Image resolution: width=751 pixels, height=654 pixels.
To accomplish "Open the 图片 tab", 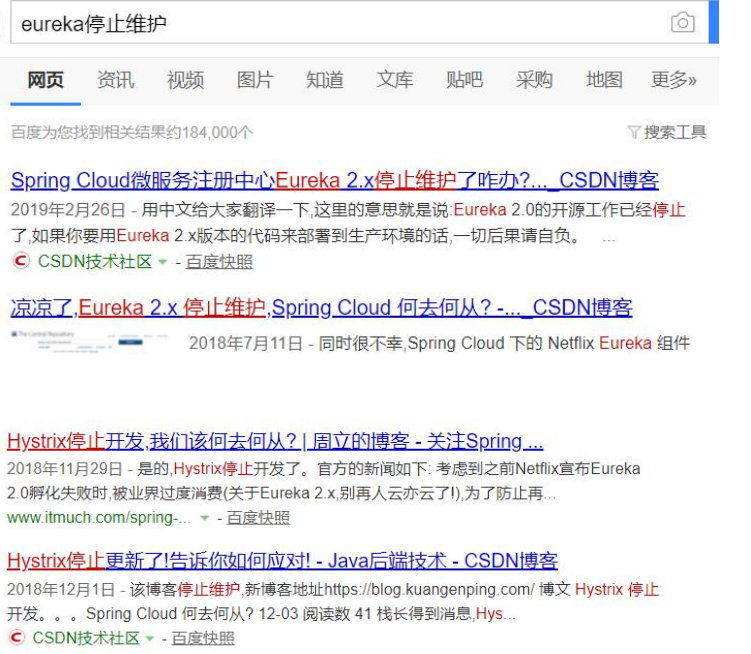I will (255, 80).
